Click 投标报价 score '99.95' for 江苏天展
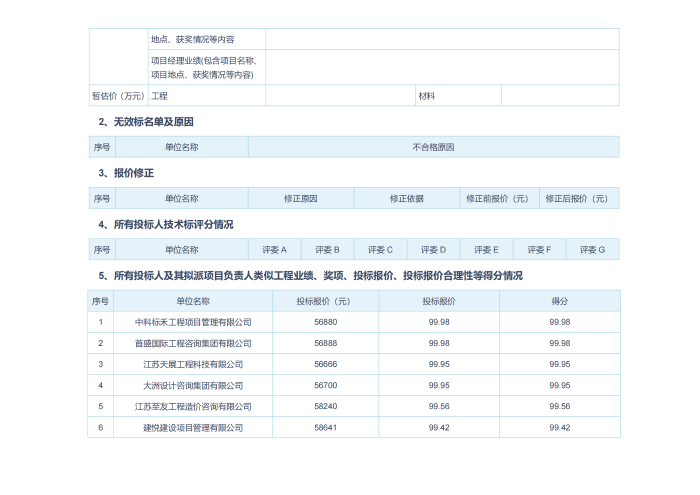Image resolution: width=700 pixels, height=495 pixels. click(439, 364)
